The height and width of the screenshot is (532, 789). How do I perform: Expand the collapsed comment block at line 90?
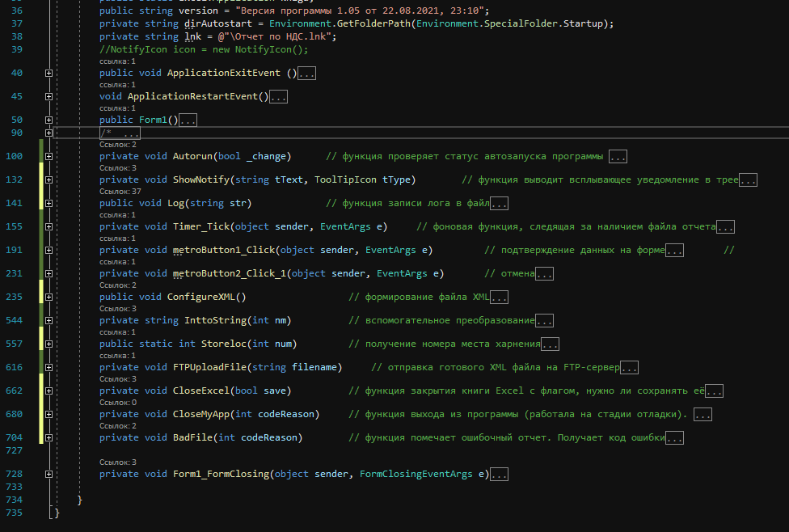[x=49, y=133]
